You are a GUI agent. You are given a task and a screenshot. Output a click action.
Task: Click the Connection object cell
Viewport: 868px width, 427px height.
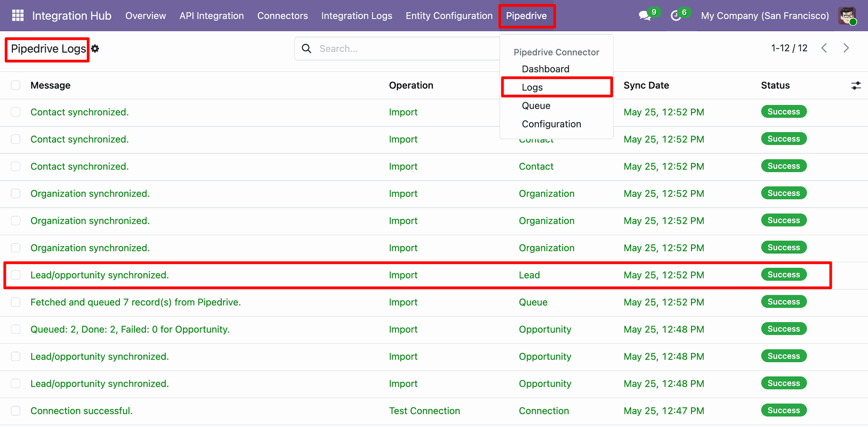tap(544, 411)
